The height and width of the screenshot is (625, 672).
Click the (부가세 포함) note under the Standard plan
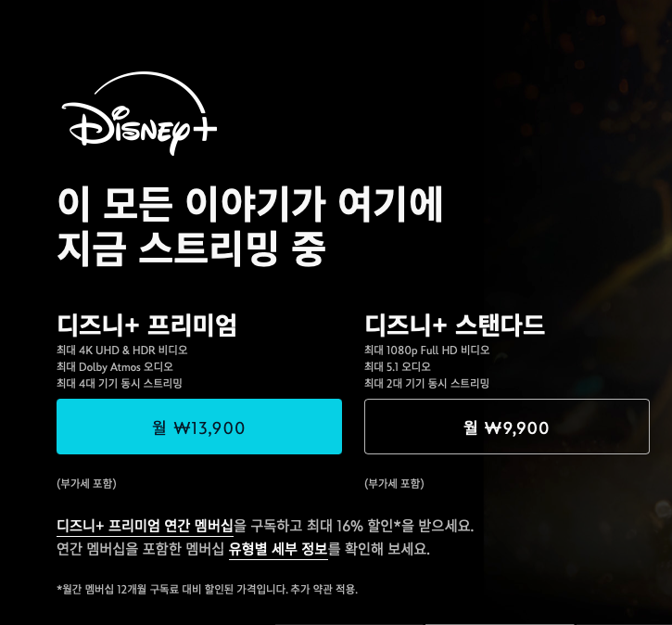pyautogui.click(x=394, y=483)
